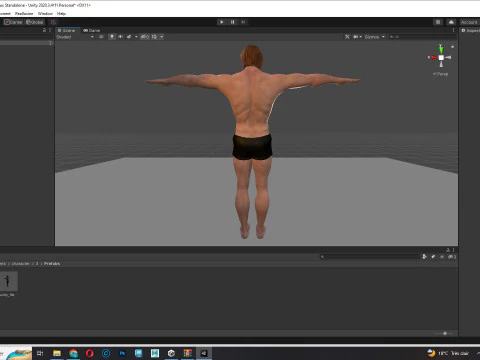Open Search by Type icon in Project

tap(424, 257)
